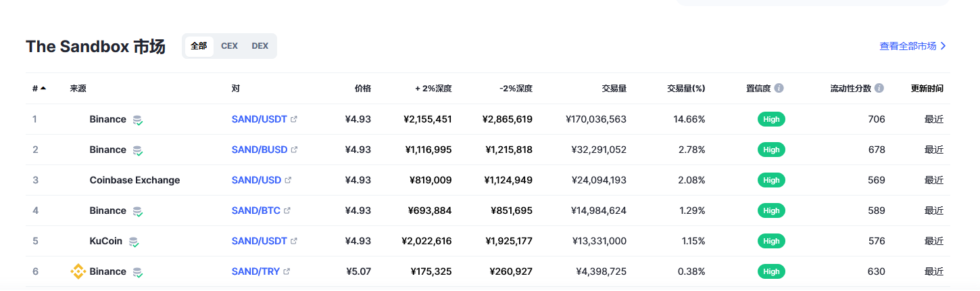Select the 全部 market tab

pos(199,46)
